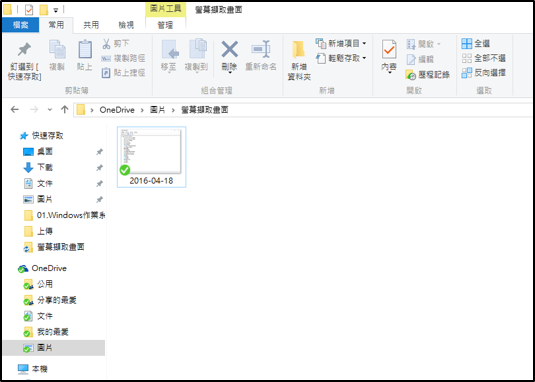Open the 刪除 dropdown arrow
Screen dimensions: 535x382
(230, 73)
